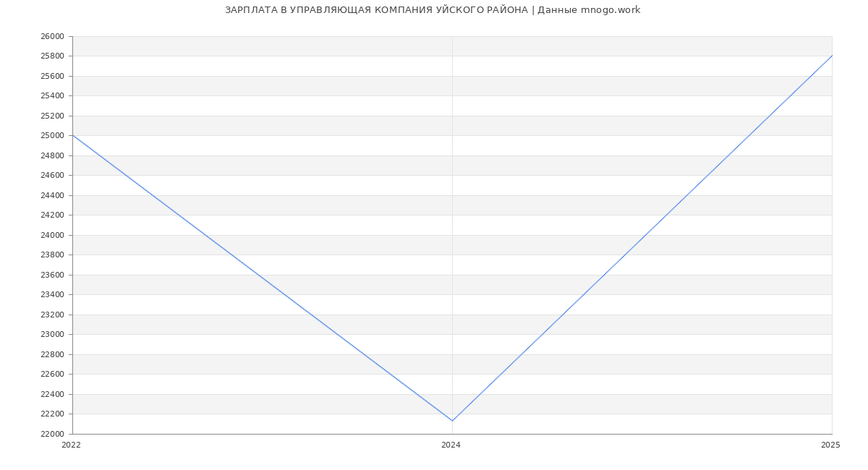Click the chart title text at top
Screen dimensions: 868x470
pos(433,10)
